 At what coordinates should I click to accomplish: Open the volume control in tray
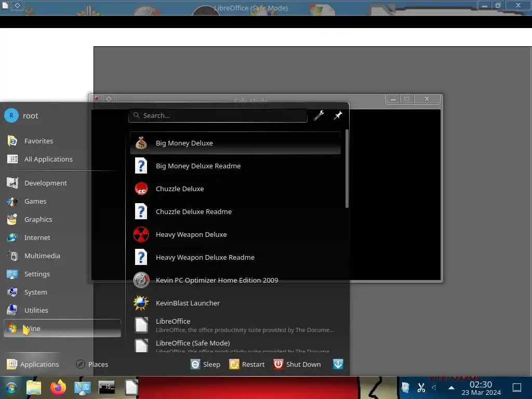tap(434, 388)
